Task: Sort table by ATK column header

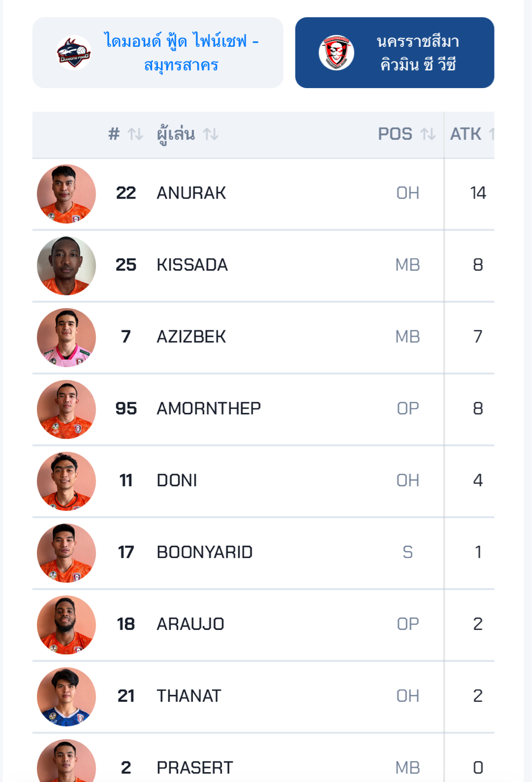Action: point(467,135)
